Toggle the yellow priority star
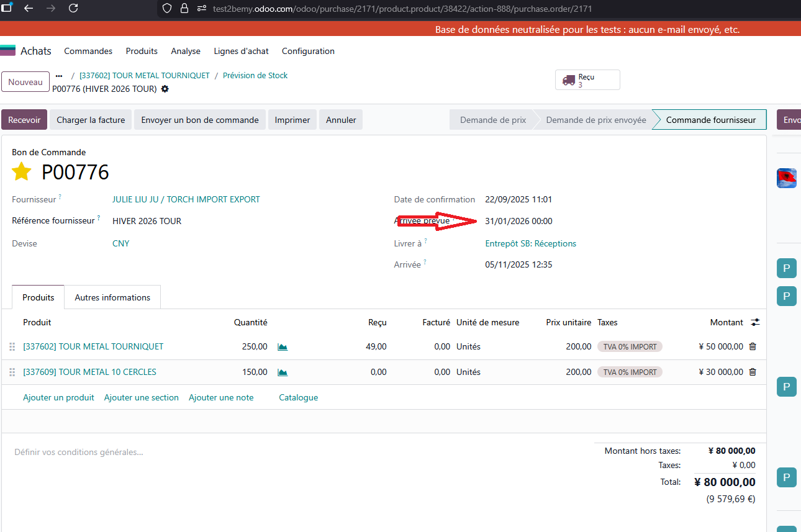Screen dimensions: 801x532 click(x=22, y=172)
